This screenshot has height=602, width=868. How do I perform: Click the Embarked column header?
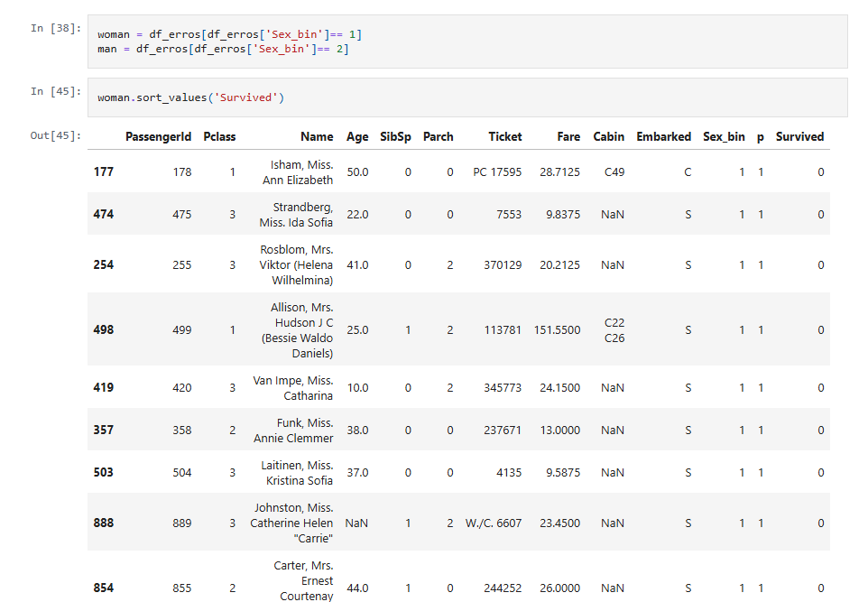[x=664, y=137]
